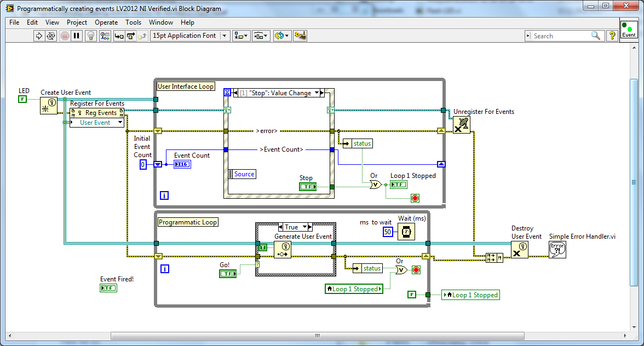Open the 15pt Application Font dropdown
This screenshot has width=644, height=346.
coord(190,36)
